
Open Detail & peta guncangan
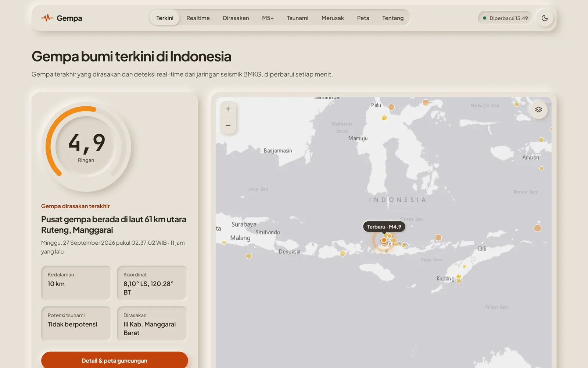pos(114,360)
